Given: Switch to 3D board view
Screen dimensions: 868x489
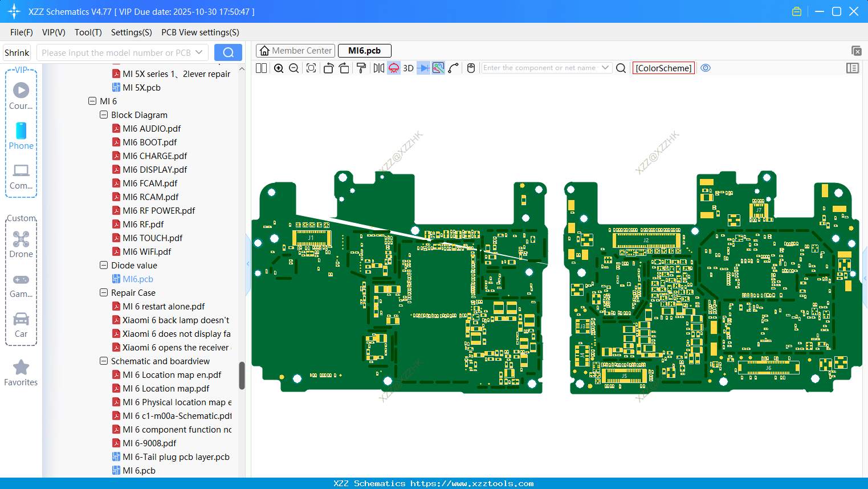Looking at the screenshot, I should 408,68.
